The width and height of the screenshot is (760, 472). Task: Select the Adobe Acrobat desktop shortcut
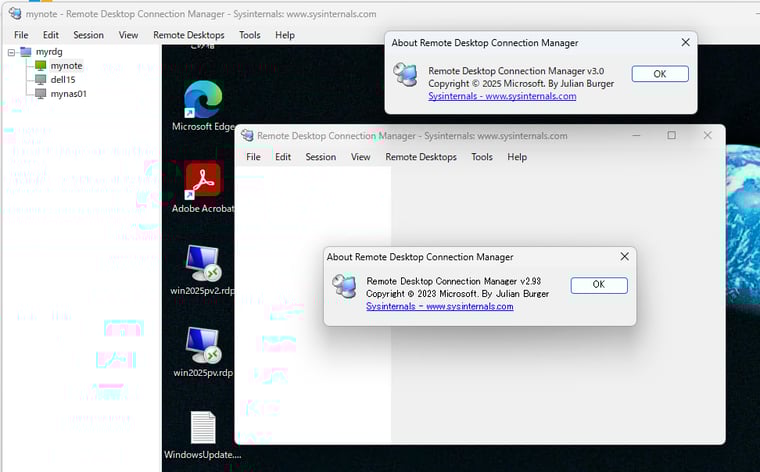click(203, 188)
